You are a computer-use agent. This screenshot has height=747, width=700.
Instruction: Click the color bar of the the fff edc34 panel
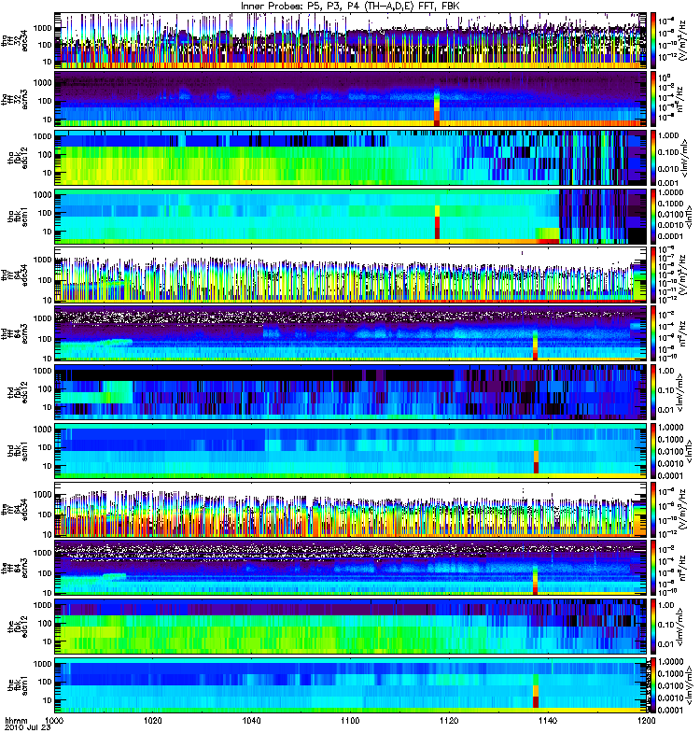click(652, 509)
